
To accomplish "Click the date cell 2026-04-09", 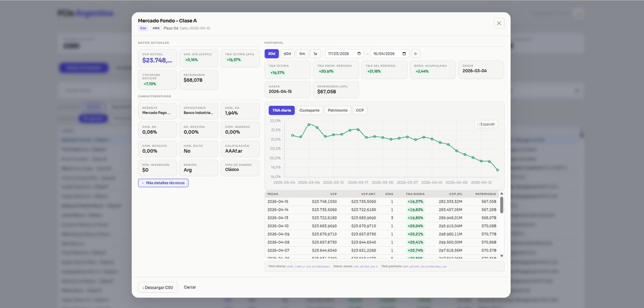I will tap(277, 234).
